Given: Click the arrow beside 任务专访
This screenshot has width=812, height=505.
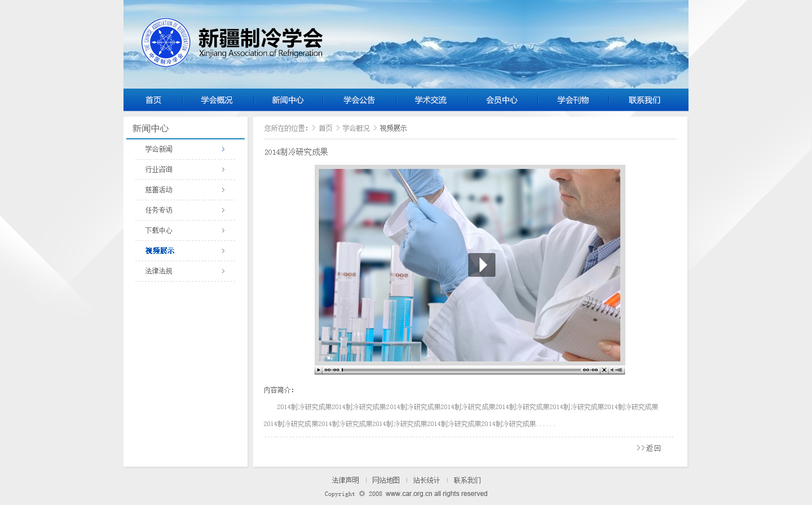Looking at the screenshot, I should click(x=223, y=210).
